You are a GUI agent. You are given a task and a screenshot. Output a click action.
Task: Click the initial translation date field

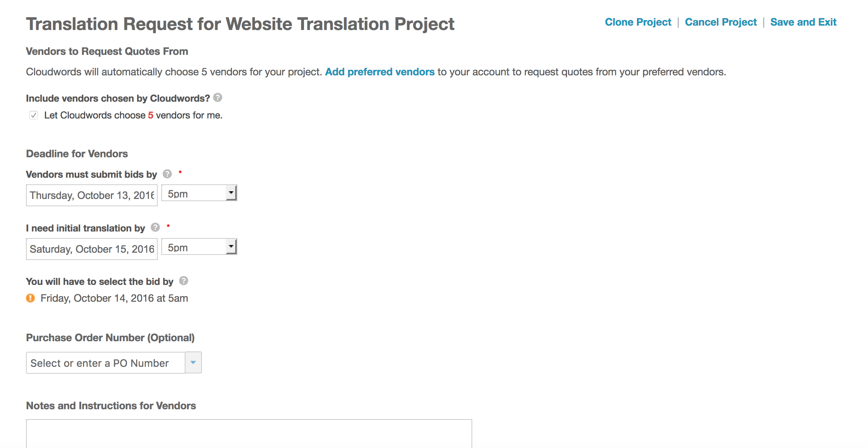(x=91, y=249)
